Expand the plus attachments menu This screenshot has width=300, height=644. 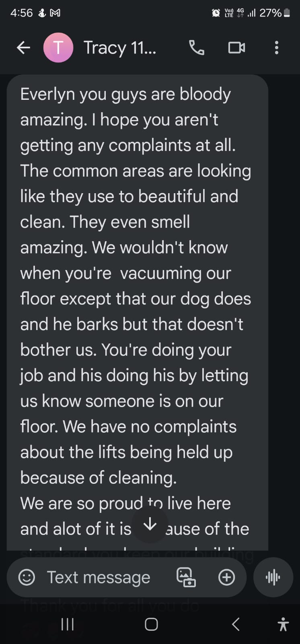(226, 578)
